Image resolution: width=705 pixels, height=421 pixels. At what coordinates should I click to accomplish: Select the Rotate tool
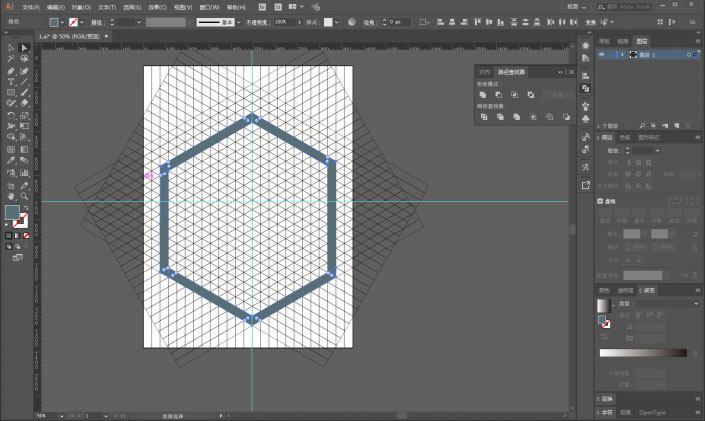(x=11, y=116)
